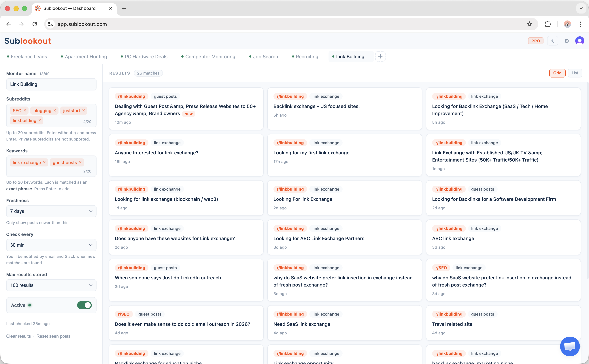Open Chrome three-dot menu

(581, 24)
